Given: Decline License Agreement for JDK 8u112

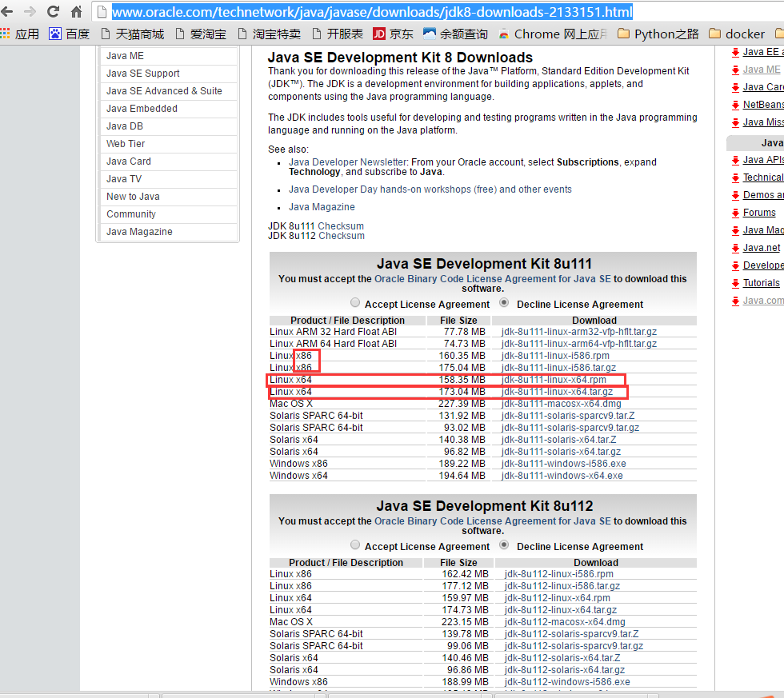Looking at the screenshot, I should (504, 544).
